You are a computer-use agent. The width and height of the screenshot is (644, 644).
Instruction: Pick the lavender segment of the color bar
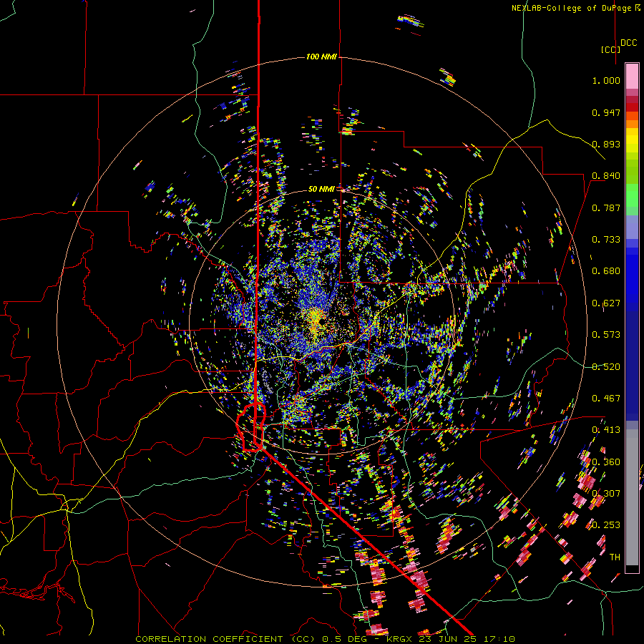pos(632,227)
